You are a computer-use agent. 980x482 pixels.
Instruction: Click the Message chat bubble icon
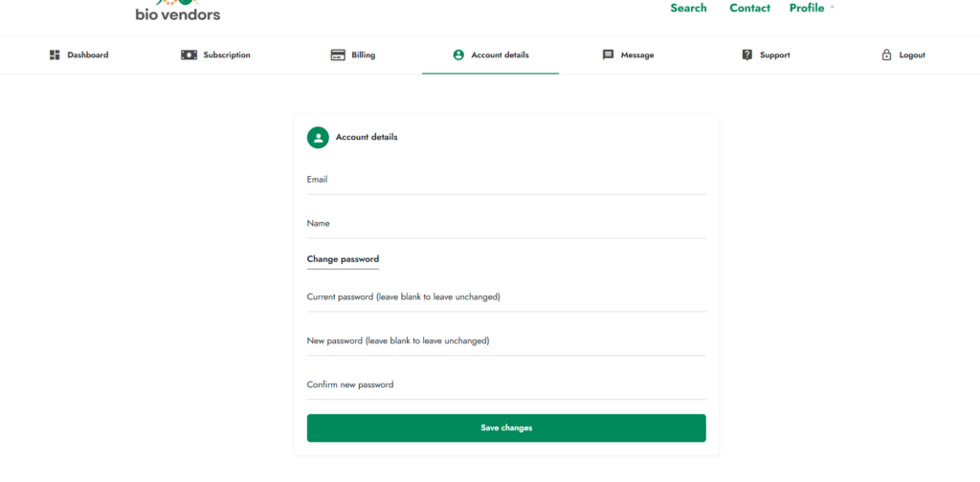pos(608,55)
